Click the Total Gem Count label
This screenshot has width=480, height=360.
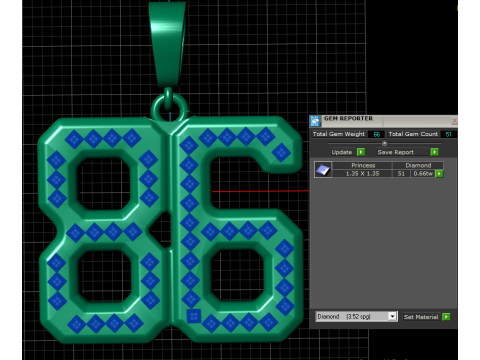click(413, 134)
